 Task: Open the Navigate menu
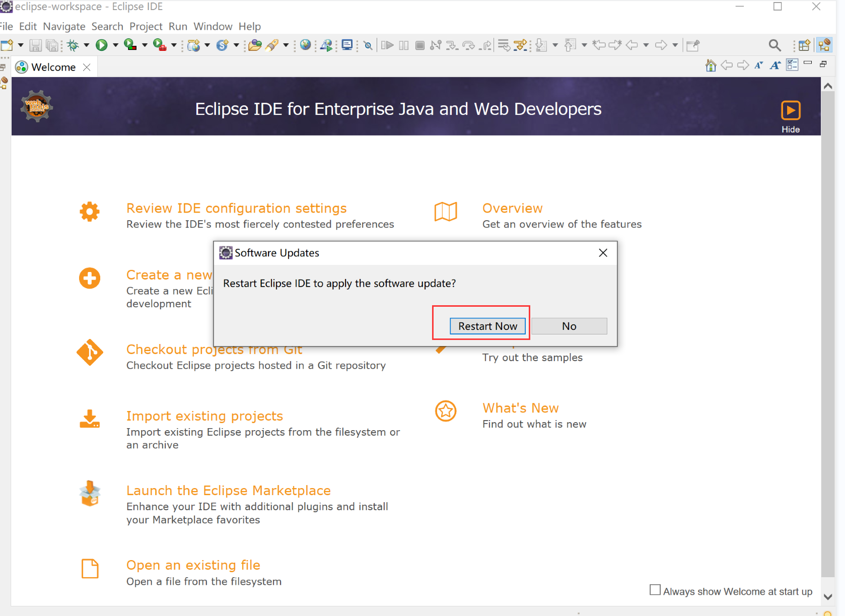64,26
